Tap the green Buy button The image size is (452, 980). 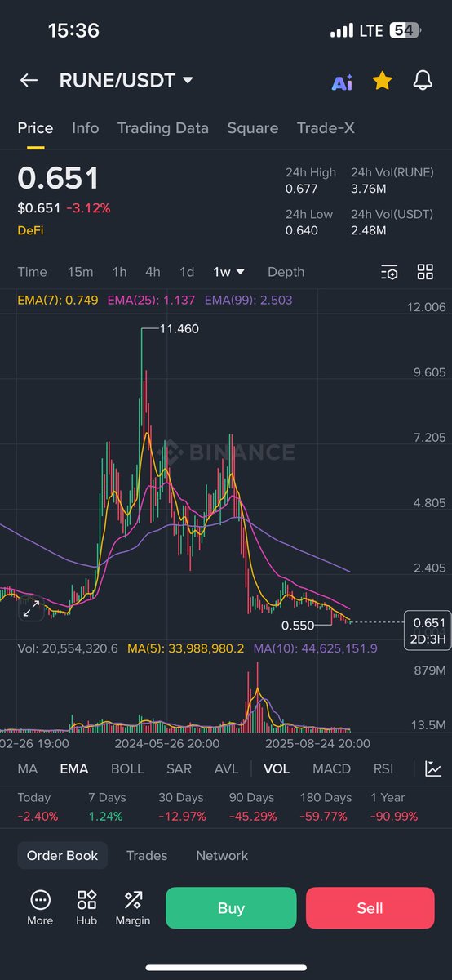click(x=231, y=907)
